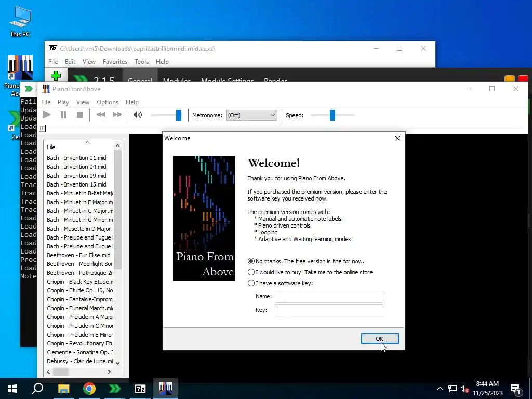The width and height of the screenshot is (532, 399).
Task: Select Beethoven - Fur Elise.mid
Action: (78, 255)
